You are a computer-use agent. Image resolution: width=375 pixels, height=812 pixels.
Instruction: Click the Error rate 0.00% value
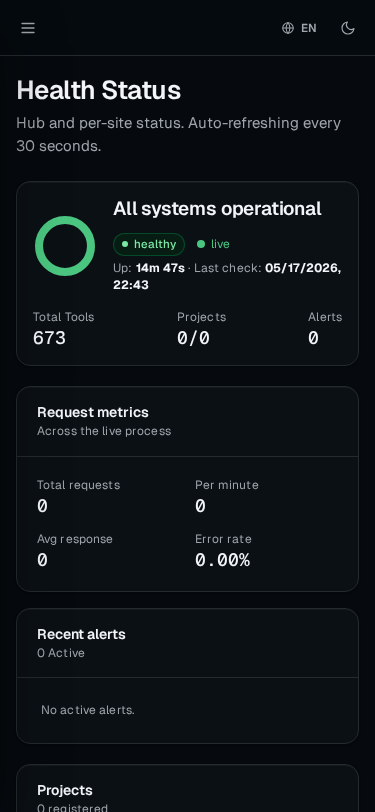pyautogui.click(x=223, y=560)
